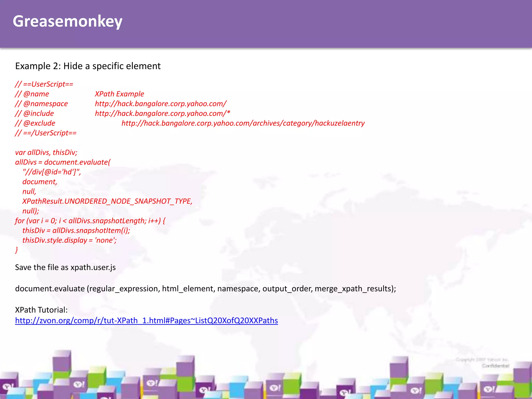Viewport: 532px width, 399px height.
Task: Select the namespace URL hack.bangalore.corp.yahoo.com/
Action: 161,104
